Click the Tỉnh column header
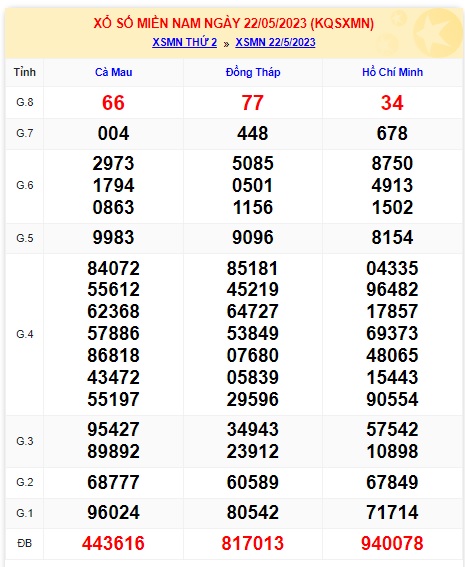This screenshot has height=567, width=465. 25,72
